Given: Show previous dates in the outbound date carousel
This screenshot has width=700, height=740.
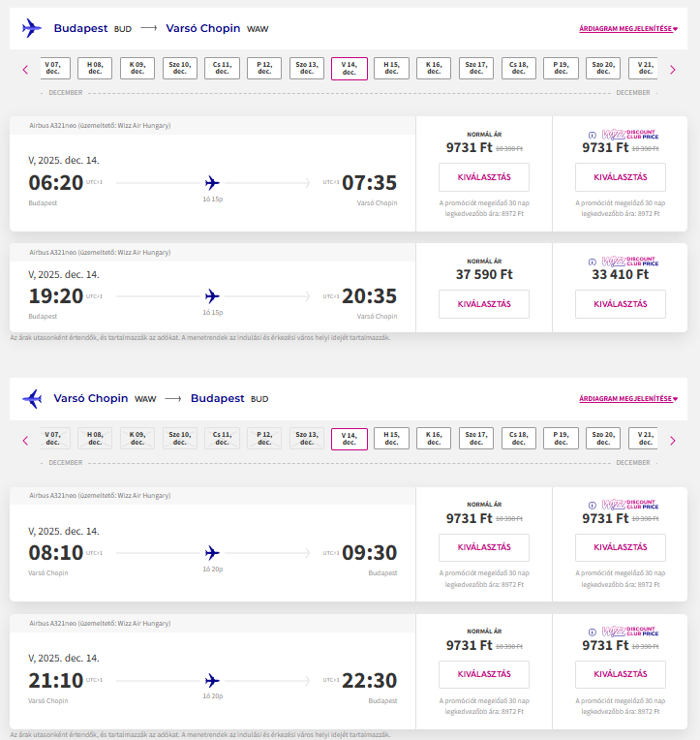Looking at the screenshot, I should (x=25, y=69).
